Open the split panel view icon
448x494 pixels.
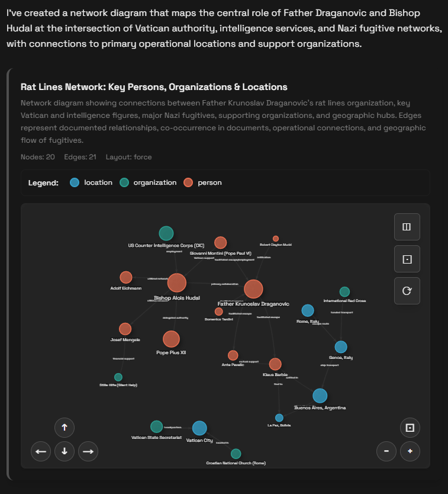point(407,227)
